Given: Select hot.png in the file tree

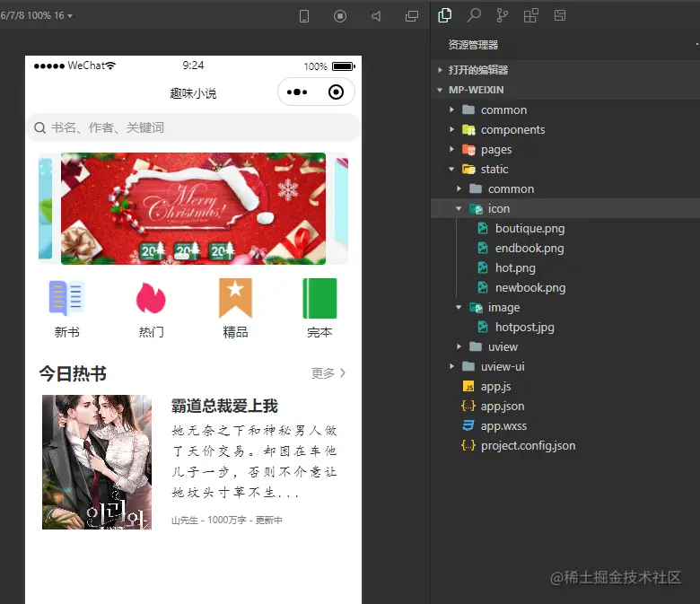Looking at the screenshot, I should (x=515, y=267).
